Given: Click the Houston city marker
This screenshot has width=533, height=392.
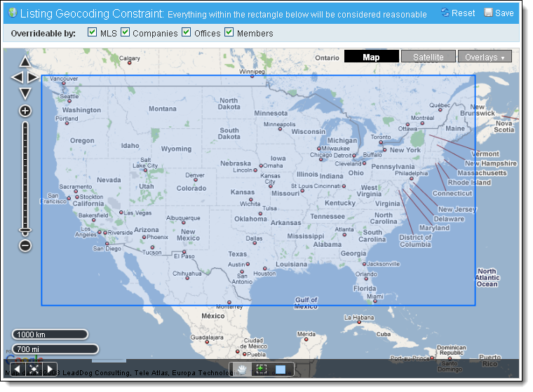Looking at the screenshot, I should point(265,269).
